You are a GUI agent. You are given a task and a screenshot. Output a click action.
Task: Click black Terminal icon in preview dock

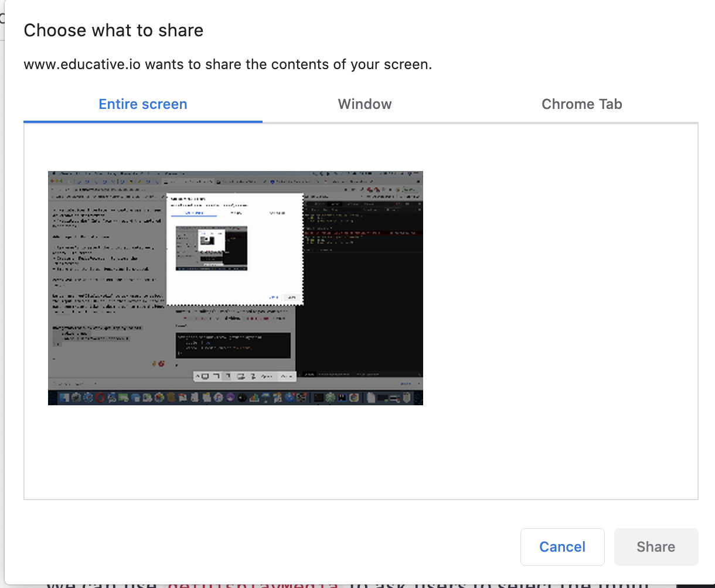[x=318, y=398]
